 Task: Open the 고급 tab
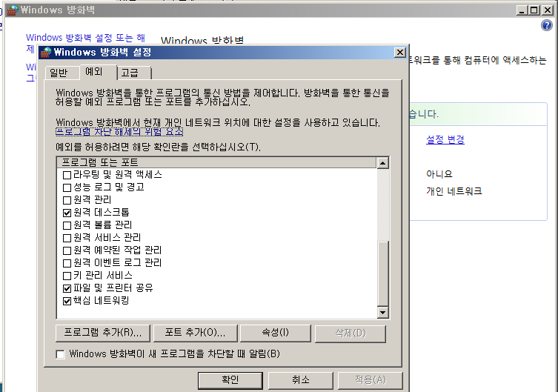[134, 73]
